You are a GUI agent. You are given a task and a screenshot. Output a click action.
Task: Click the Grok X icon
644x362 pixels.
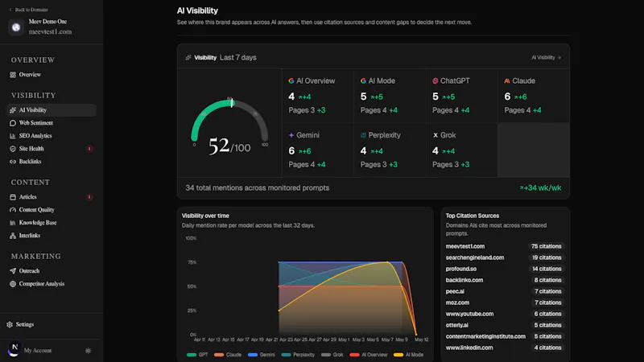tap(436, 135)
